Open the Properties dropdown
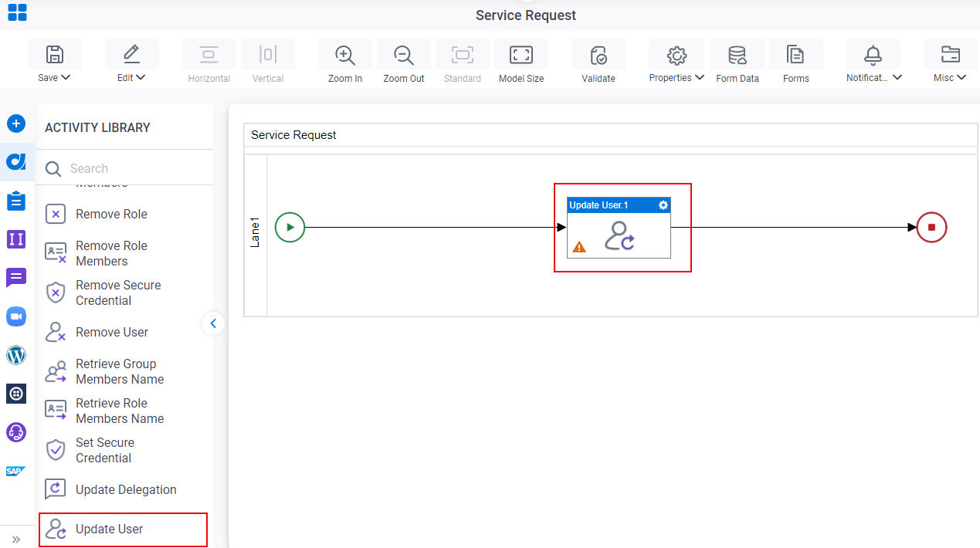The height and width of the screenshot is (548, 980). (677, 77)
